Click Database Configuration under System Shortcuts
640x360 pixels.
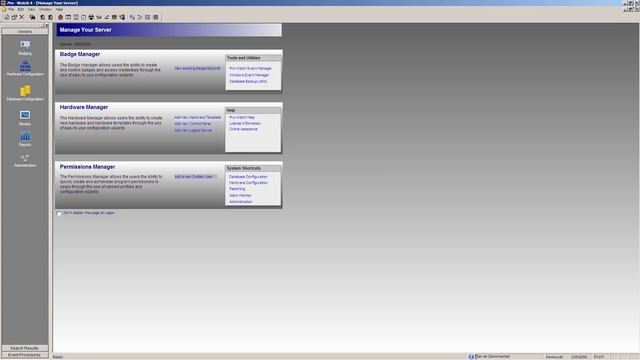(x=248, y=177)
